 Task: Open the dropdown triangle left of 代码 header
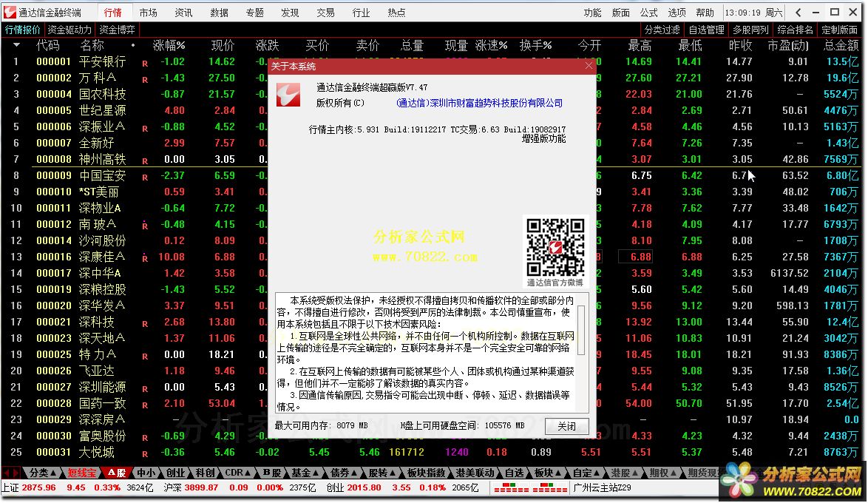point(16,45)
